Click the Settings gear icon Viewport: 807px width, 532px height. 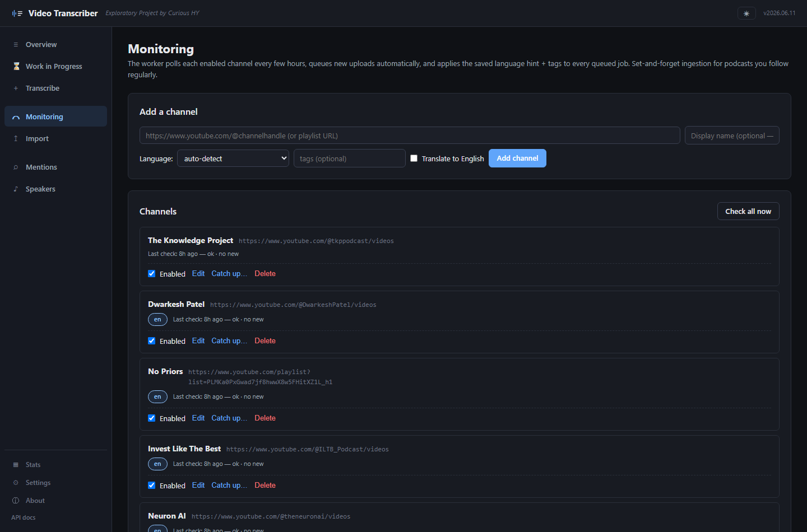[x=16, y=483]
